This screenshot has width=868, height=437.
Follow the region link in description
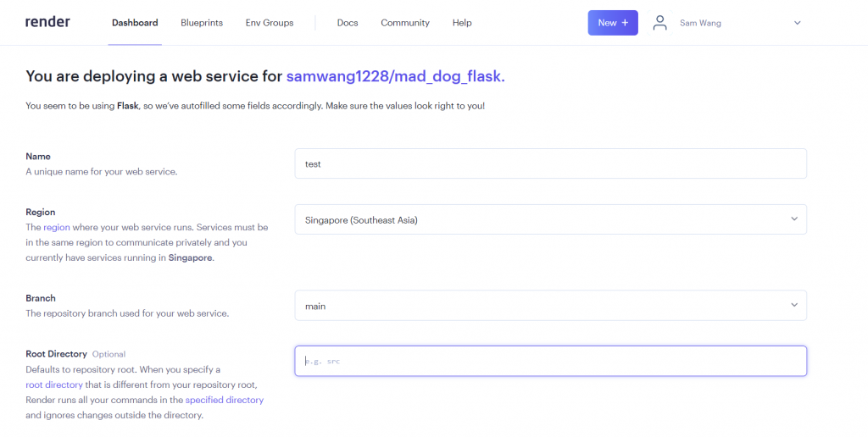click(x=57, y=227)
